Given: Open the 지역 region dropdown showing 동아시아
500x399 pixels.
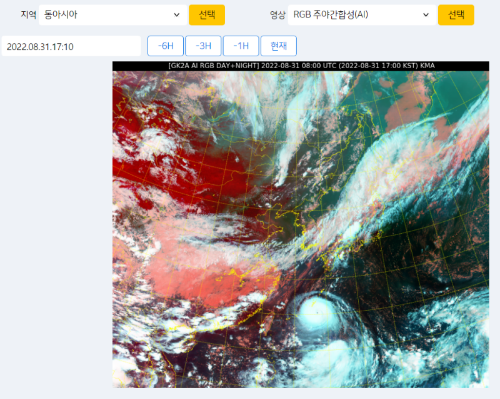Looking at the screenshot, I should coord(113,15).
